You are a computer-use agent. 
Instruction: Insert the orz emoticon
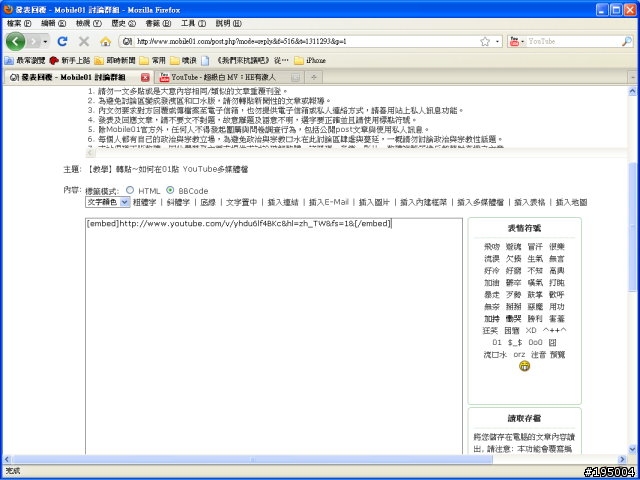[x=519, y=354]
